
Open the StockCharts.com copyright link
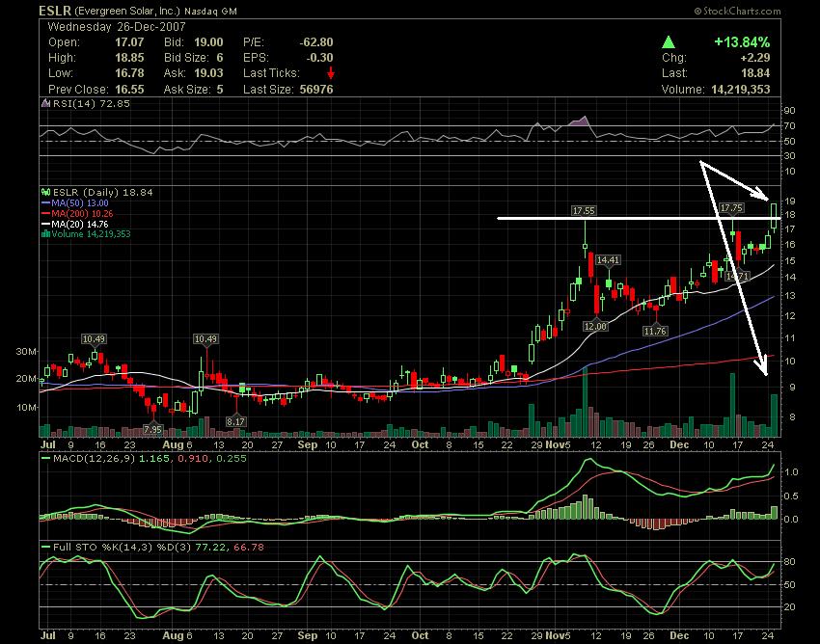point(737,11)
